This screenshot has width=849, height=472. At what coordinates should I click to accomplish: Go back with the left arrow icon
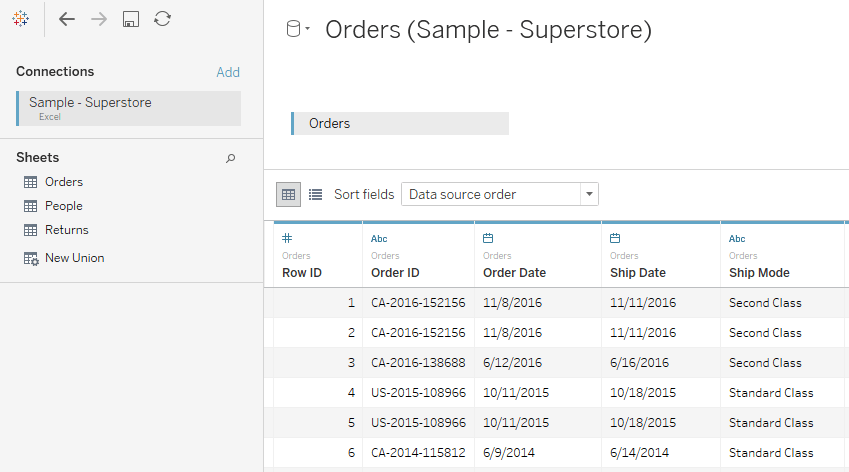point(67,19)
